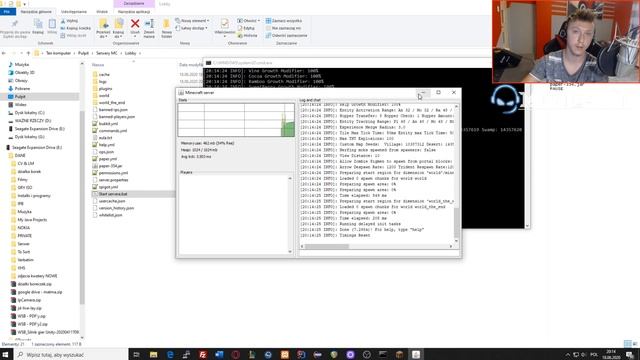Viewport: 640px width, 360px height.
Task: Click Serwery MC in the address breadcrumb
Action: (107, 53)
